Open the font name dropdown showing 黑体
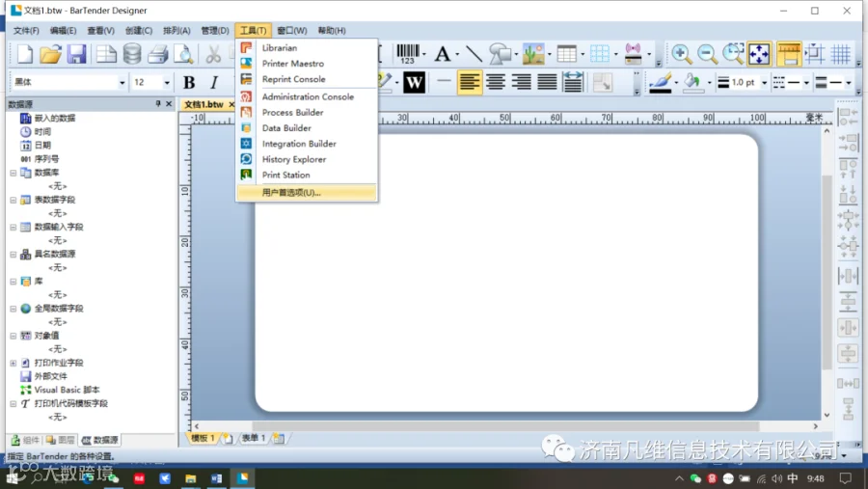 point(68,83)
